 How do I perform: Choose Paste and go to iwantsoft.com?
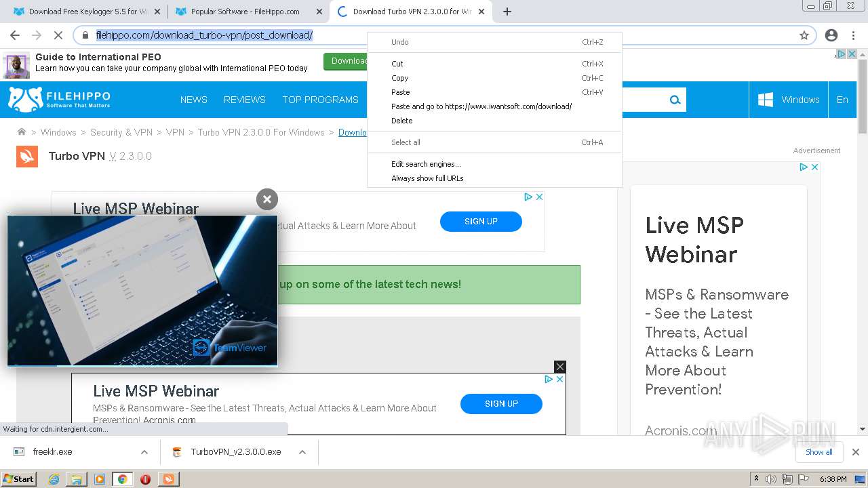click(x=494, y=106)
